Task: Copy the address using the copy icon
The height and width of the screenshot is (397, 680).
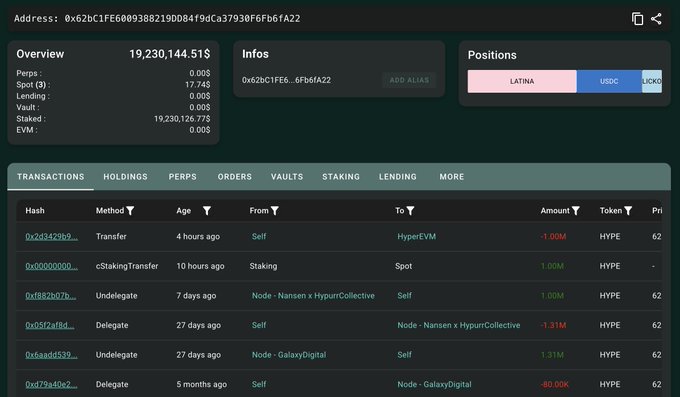Action: point(637,19)
